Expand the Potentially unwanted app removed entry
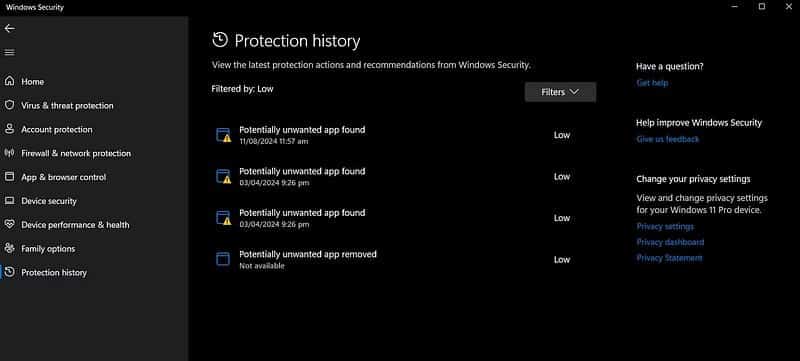Viewport: 800px width, 361px height. 403,260
